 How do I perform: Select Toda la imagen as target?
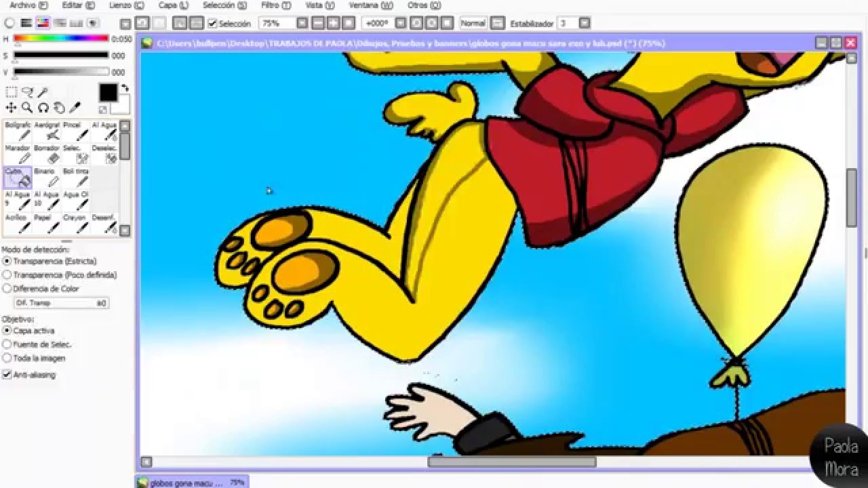point(35,358)
